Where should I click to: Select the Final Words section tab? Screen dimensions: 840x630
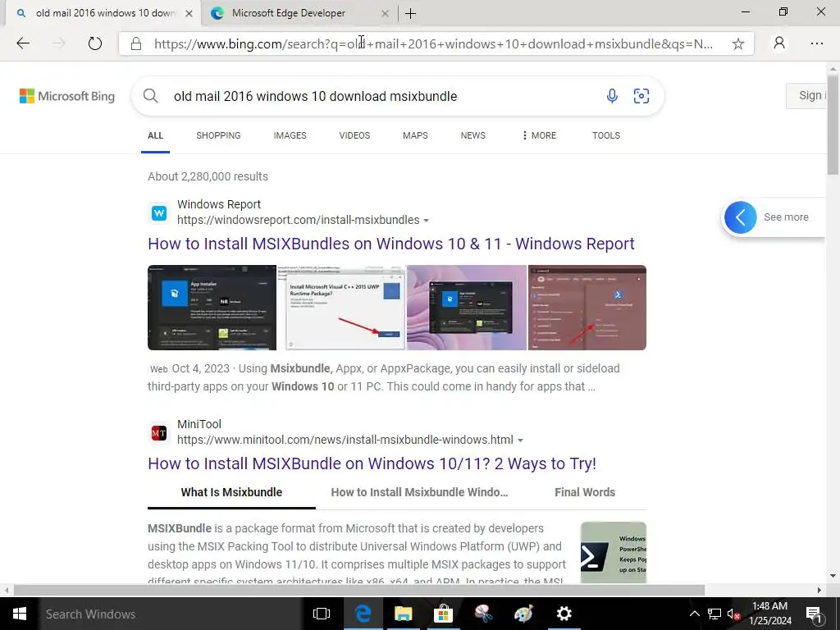(585, 492)
